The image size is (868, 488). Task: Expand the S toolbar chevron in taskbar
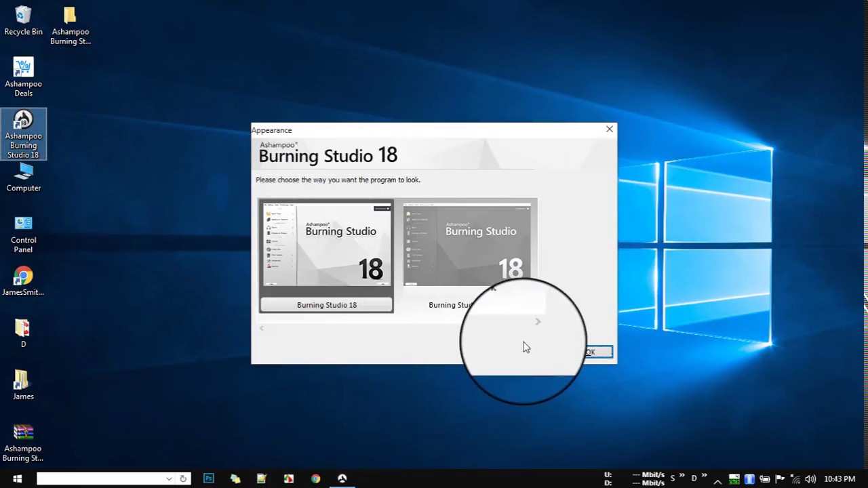682,476
